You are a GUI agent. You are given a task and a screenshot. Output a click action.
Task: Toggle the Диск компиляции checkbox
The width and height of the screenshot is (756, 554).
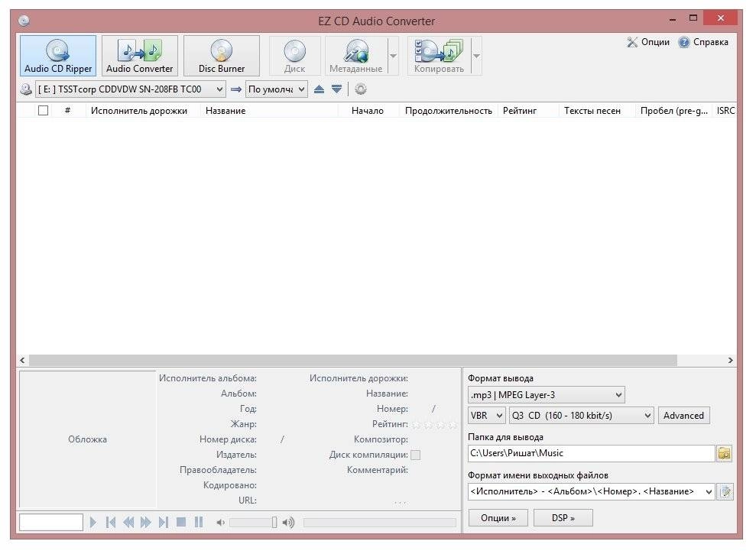(x=415, y=455)
